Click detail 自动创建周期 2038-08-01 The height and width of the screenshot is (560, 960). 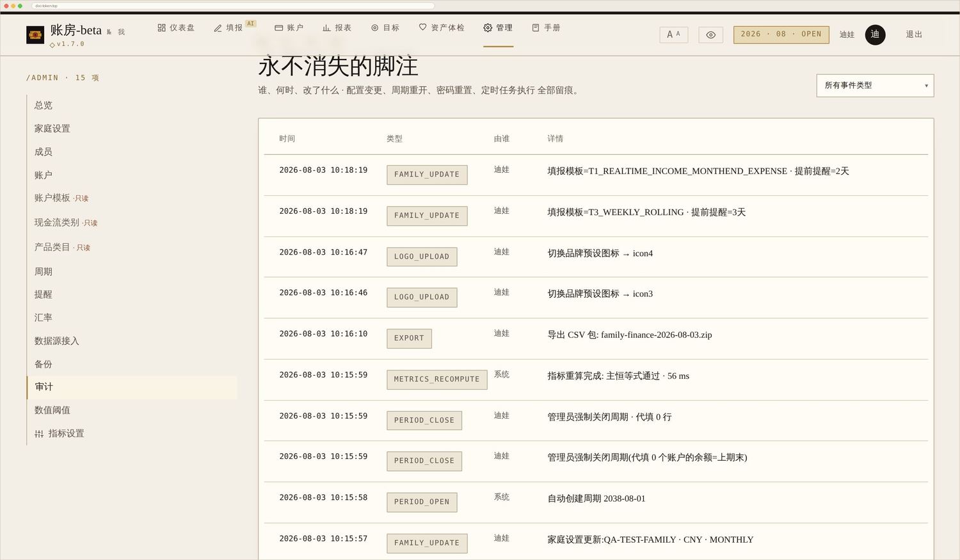pos(596,499)
